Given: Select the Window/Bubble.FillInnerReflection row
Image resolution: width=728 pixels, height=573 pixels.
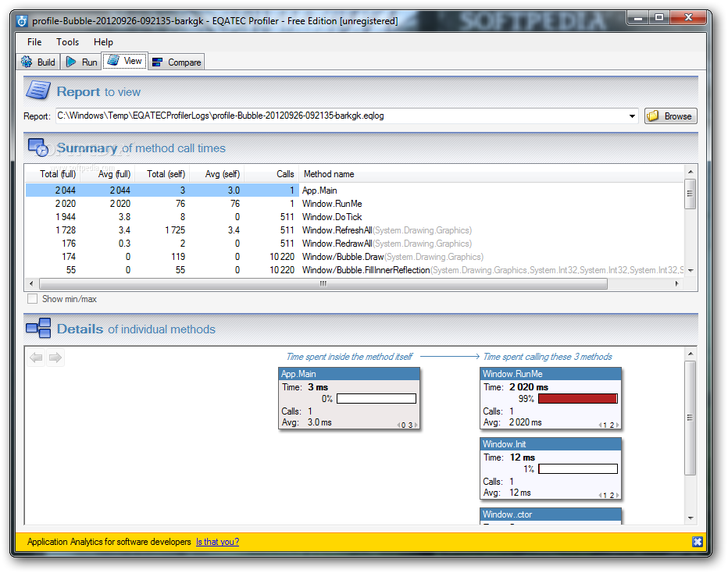Looking at the screenshot, I should 355,270.
